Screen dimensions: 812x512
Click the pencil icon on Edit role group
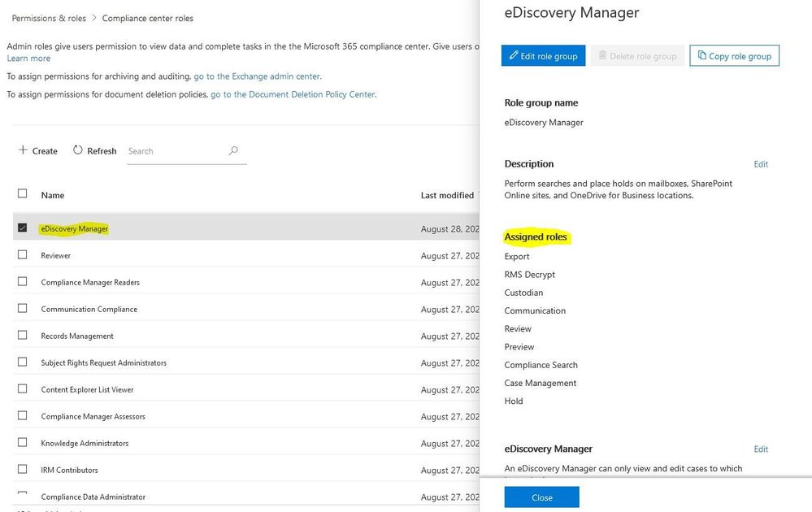pyautogui.click(x=514, y=55)
